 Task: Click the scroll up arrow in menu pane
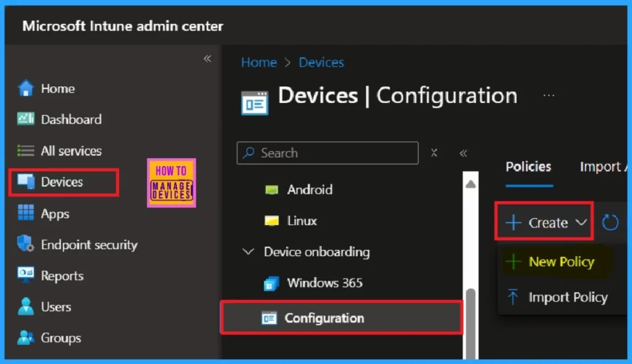click(470, 184)
